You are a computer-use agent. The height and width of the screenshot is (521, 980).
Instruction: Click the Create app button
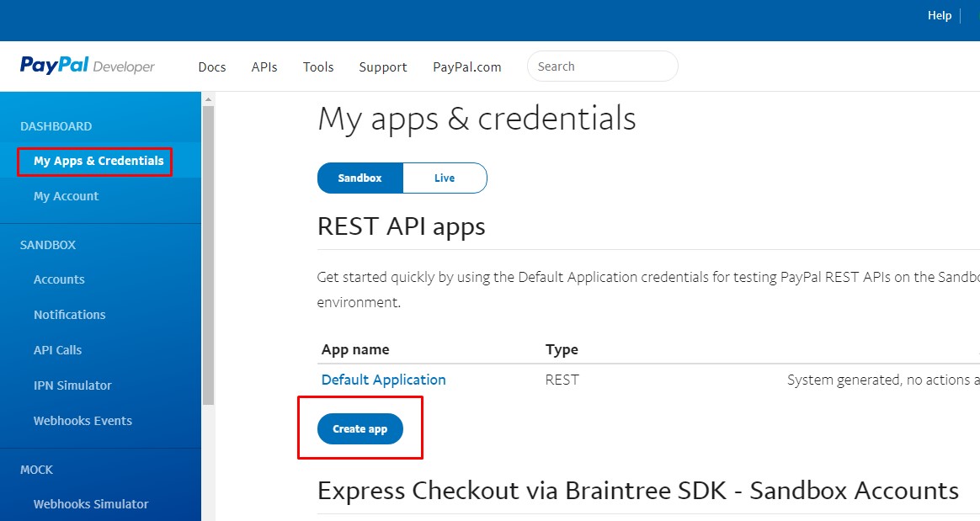coord(360,429)
